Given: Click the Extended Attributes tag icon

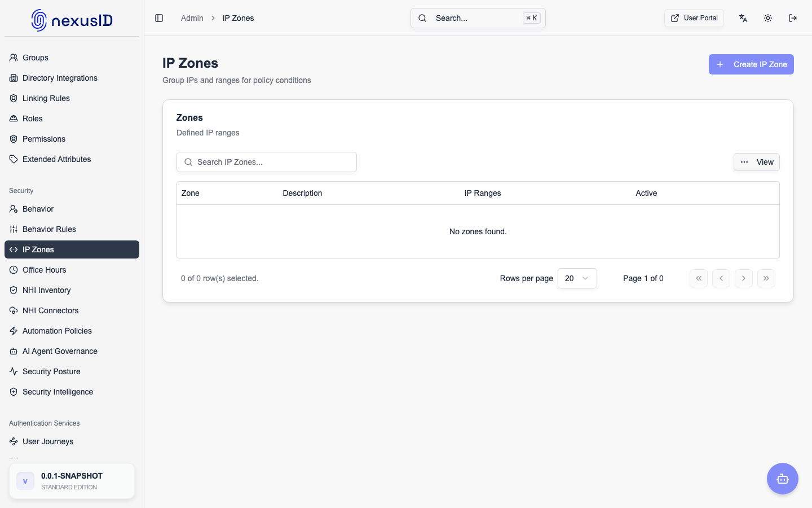Looking at the screenshot, I should (14, 159).
